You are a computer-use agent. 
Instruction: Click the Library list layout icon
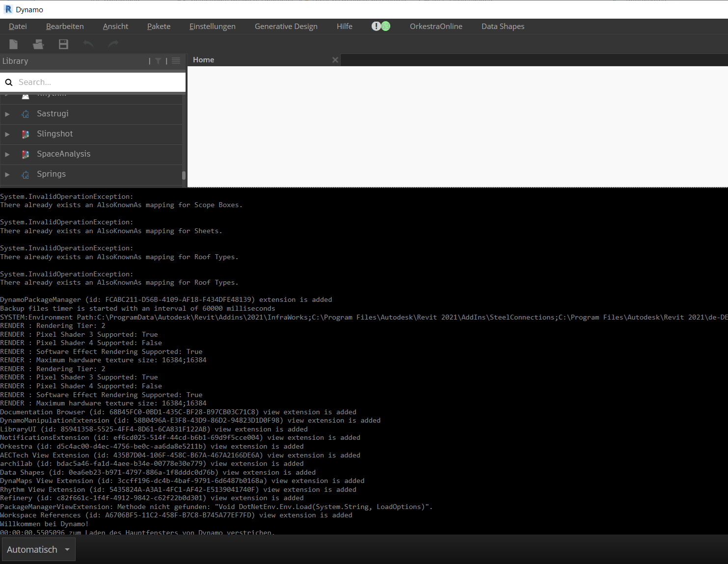pos(176,61)
